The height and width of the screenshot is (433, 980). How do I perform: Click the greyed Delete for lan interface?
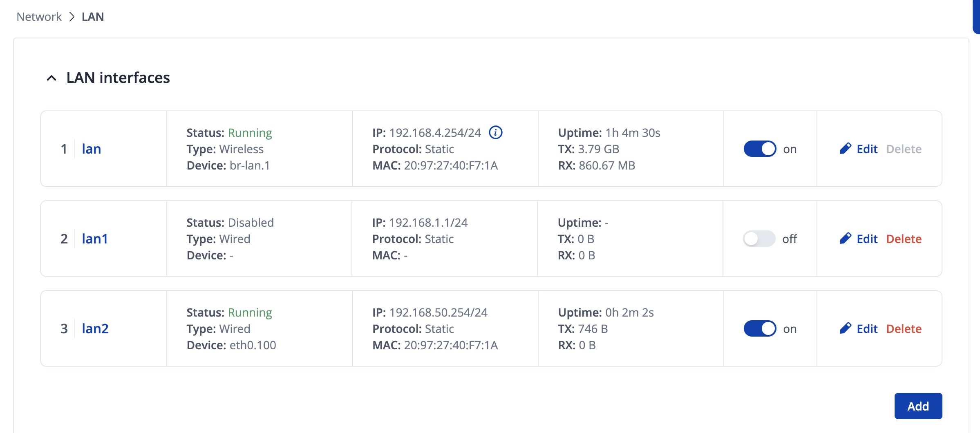coord(904,149)
